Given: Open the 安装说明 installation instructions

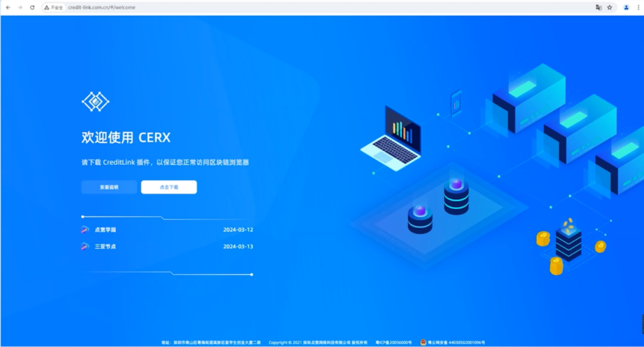Looking at the screenshot, I should click(109, 187).
